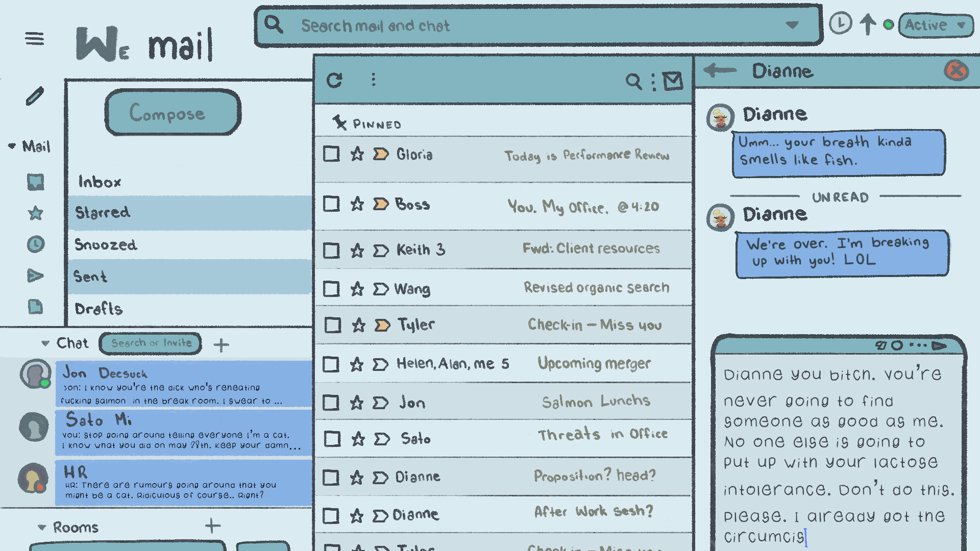Image resolution: width=980 pixels, height=551 pixels.
Task: Close Dianne chat with red X
Action: tap(956, 70)
